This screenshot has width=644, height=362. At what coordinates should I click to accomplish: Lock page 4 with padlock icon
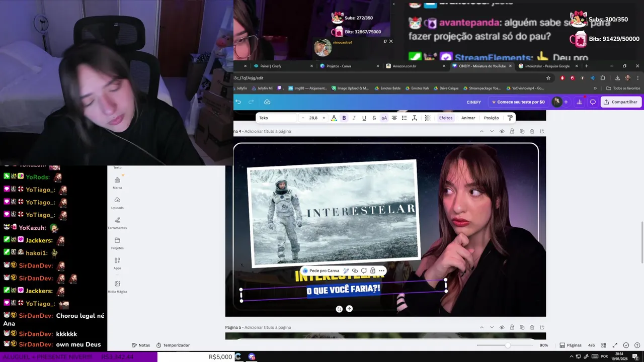coord(512,131)
